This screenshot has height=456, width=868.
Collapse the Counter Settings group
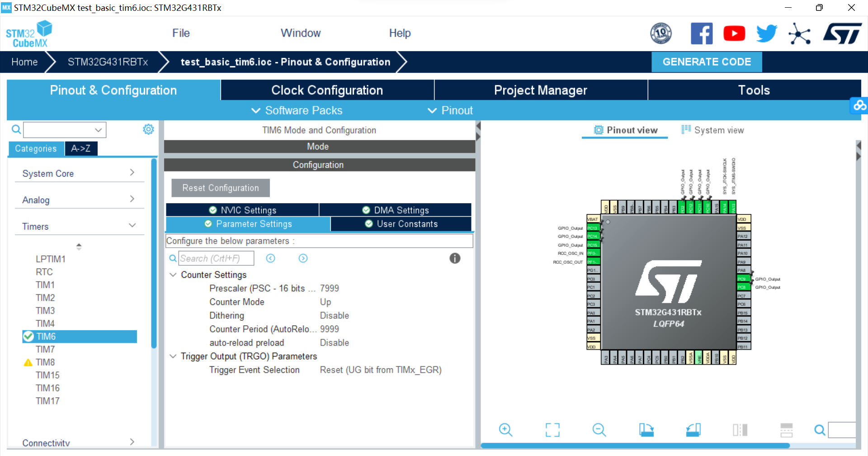pyautogui.click(x=173, y=275)
